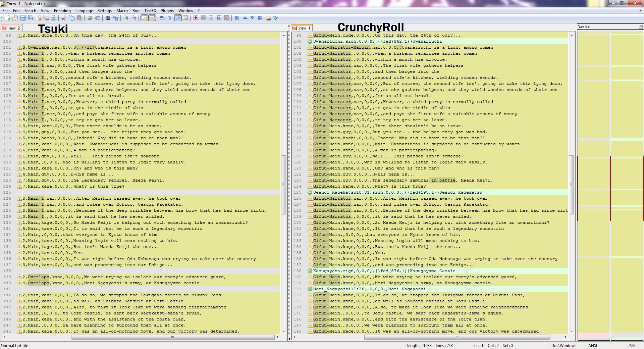
Task: Click the left pane horizontal scrollbar thumb
Action: point(173,337)
